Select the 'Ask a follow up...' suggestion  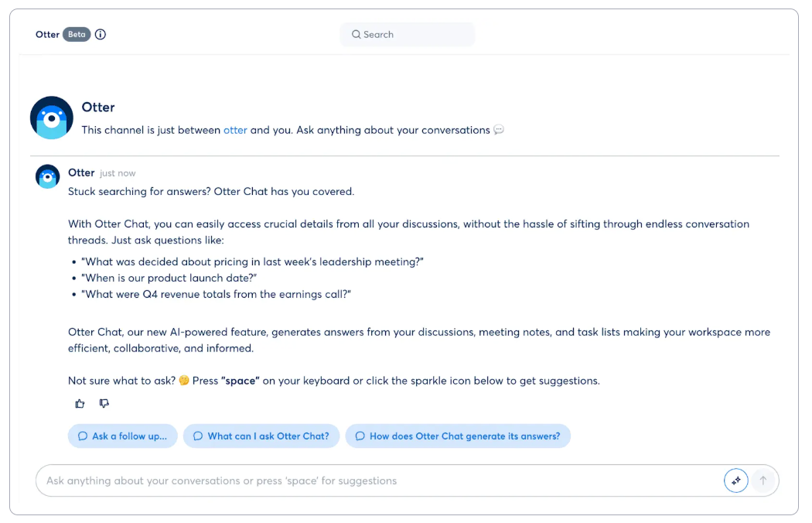pyautogui.click(x=122, y=436)
